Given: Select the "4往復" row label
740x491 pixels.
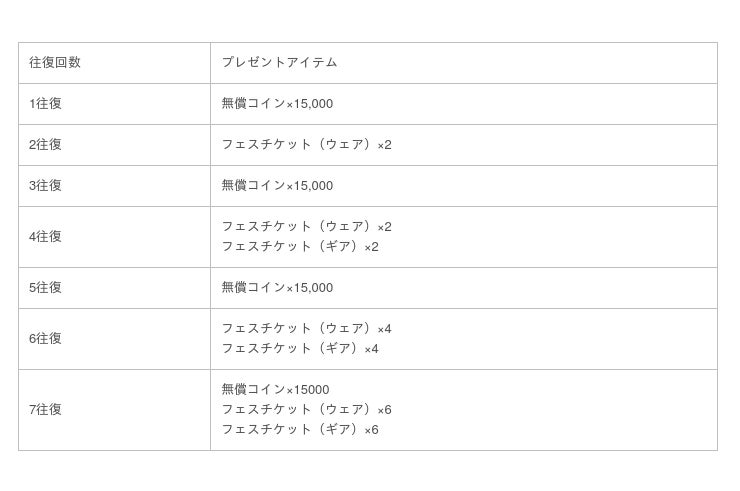Looking at the screenshot, I should point(46,237).
